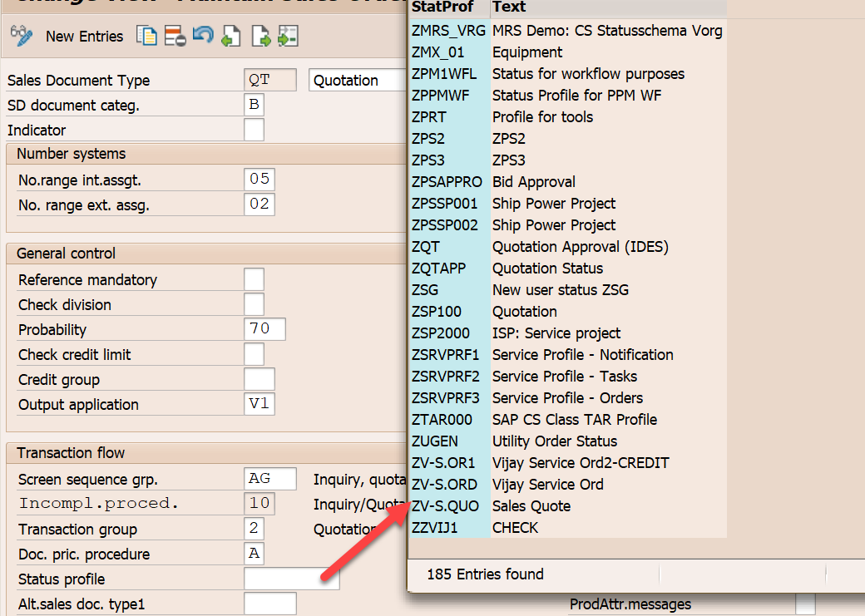Click the Probability field showing 70
Screen dimensions: 865x616
point(264,328)
